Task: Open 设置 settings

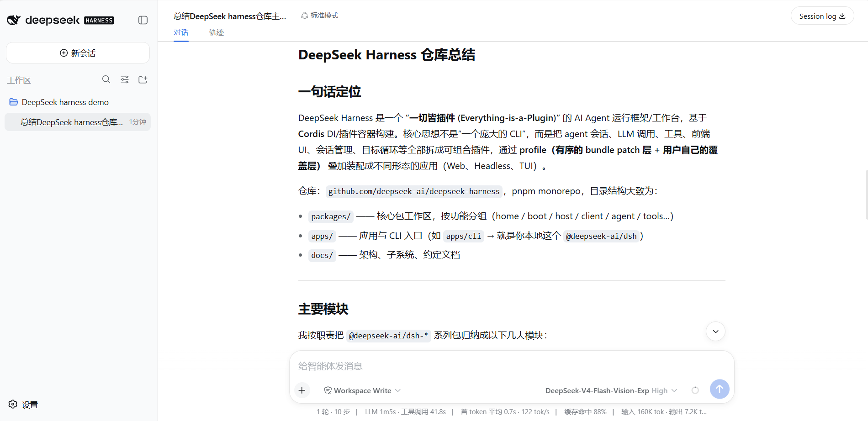Action: coord(23,405)
